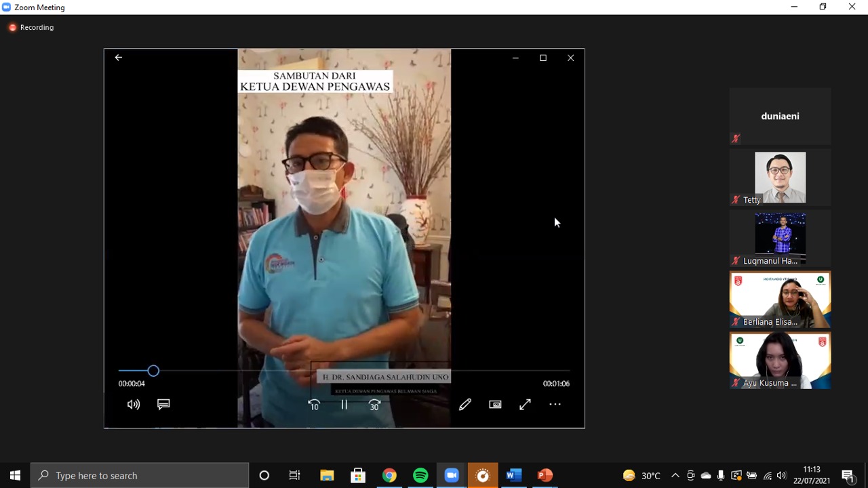Open the notification action center

coord(848,475)
